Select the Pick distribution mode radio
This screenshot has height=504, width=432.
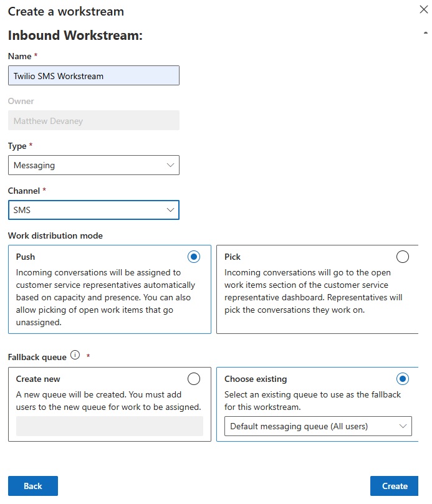click(x=403, y=257)
